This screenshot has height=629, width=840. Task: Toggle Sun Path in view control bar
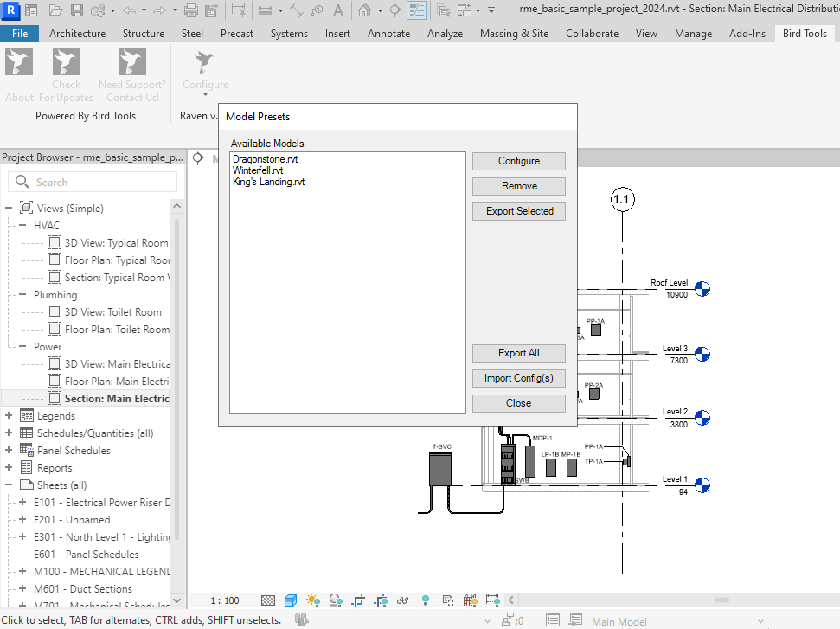tap(312, 600)
